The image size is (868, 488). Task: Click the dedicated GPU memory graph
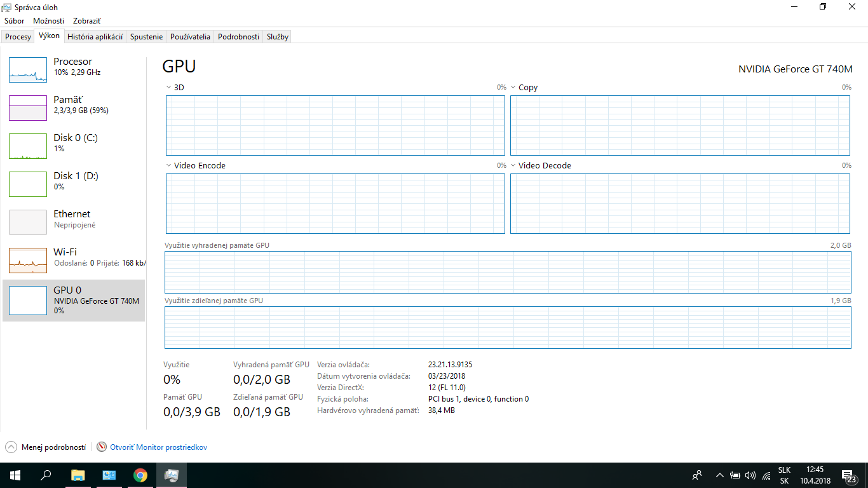508,272
